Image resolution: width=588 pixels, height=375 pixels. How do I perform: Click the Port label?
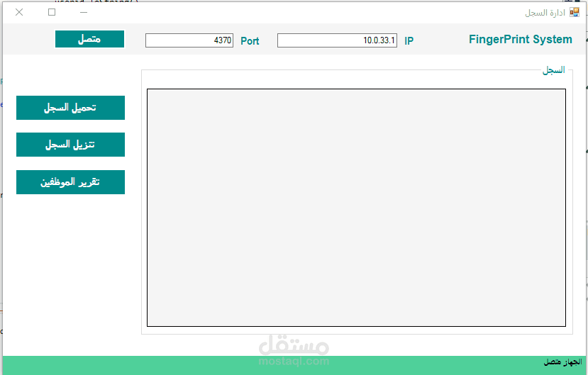tap(250, 41)
